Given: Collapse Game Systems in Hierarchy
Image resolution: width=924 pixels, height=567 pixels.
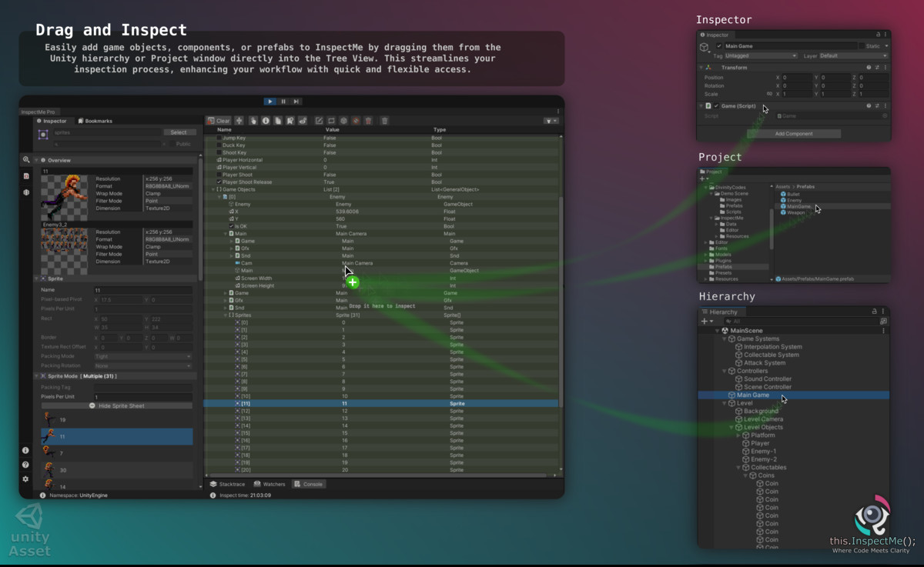Looking at the screenshot, I should [724, 339].
